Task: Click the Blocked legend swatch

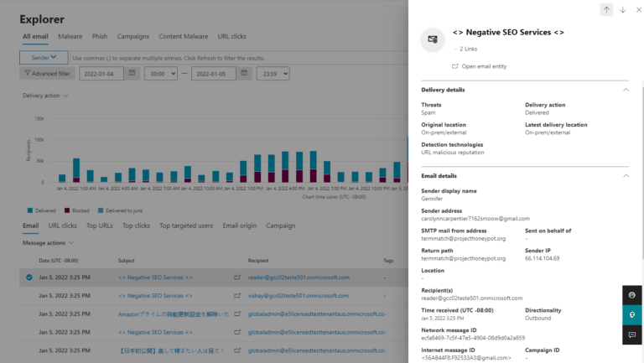Action: [66, 210]
